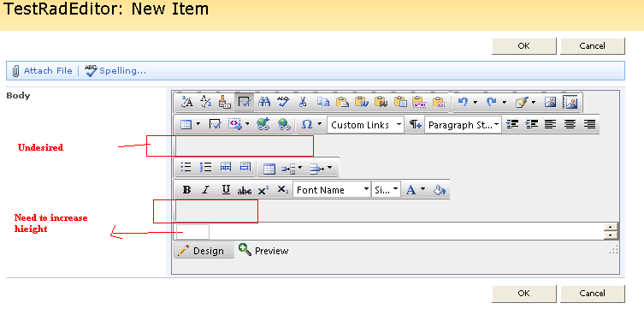Image resolution: width=644 pixels, height=315 pixels.
Task: Toggle Superscript formatting
Action: coord(263,190)
